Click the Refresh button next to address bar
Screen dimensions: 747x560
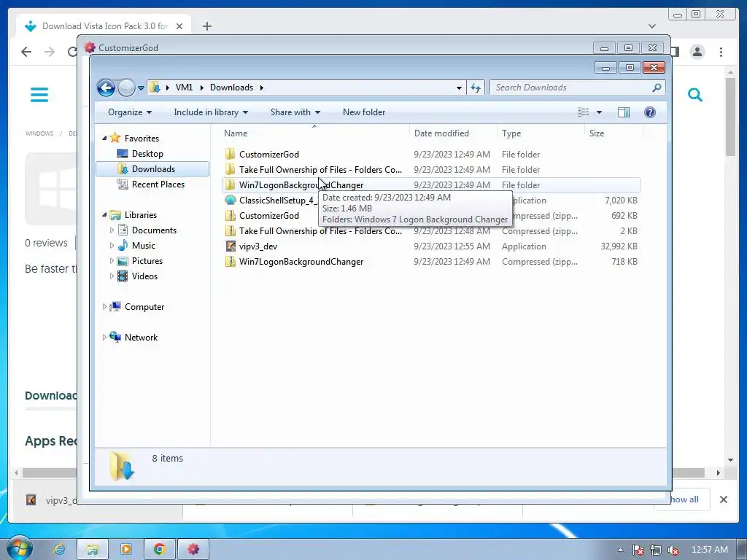click(476, 87)
